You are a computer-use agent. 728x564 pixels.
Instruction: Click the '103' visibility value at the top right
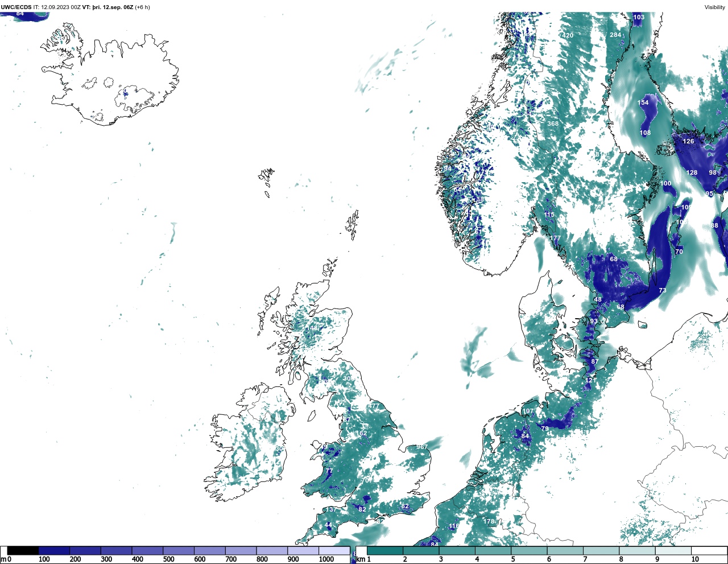tap(639, 17)
